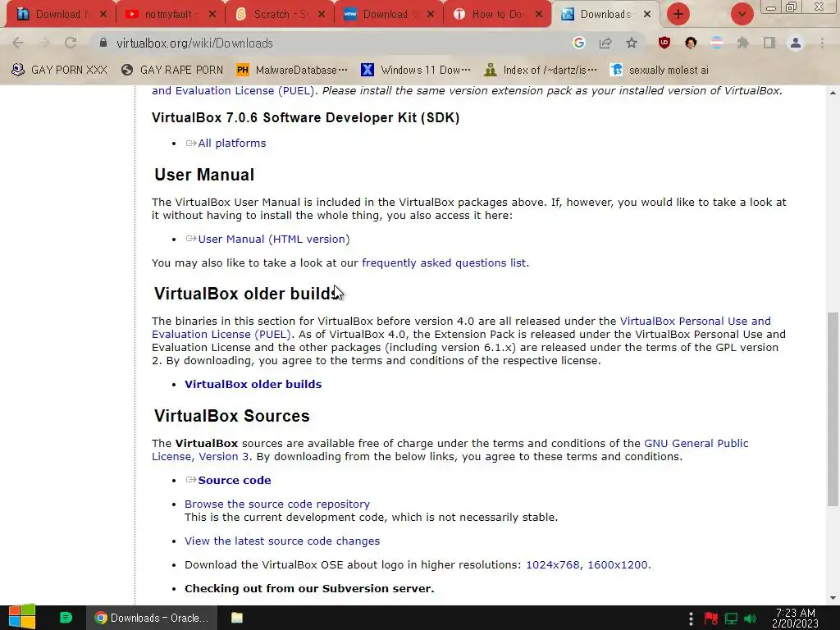This screenshot has height=630, width=840.
Task: Switch to the Scratch tab
Action: coord(278,15)
